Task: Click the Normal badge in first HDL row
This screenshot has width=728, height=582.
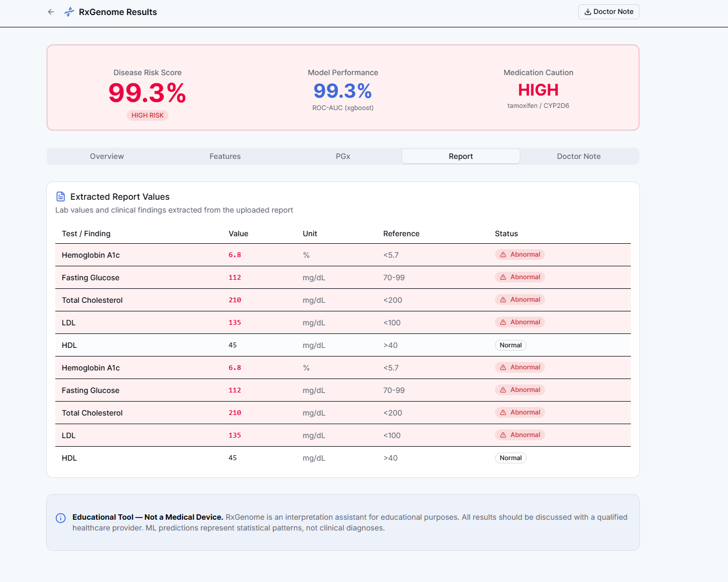Action: 511,345
